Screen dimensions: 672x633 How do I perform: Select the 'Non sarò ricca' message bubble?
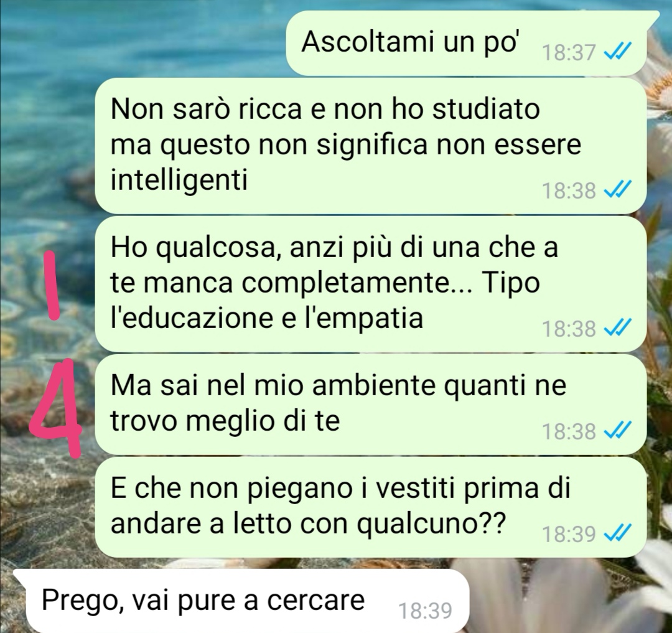point(370,146)
